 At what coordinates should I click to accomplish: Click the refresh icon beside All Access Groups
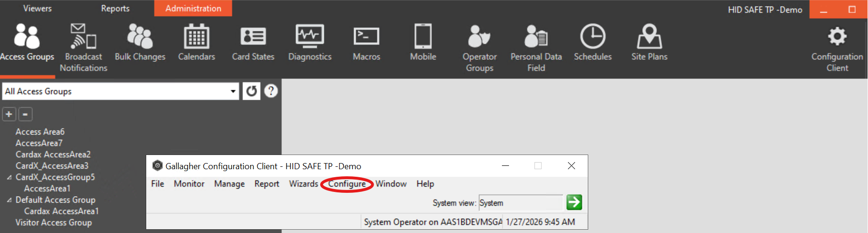point(251,91)
